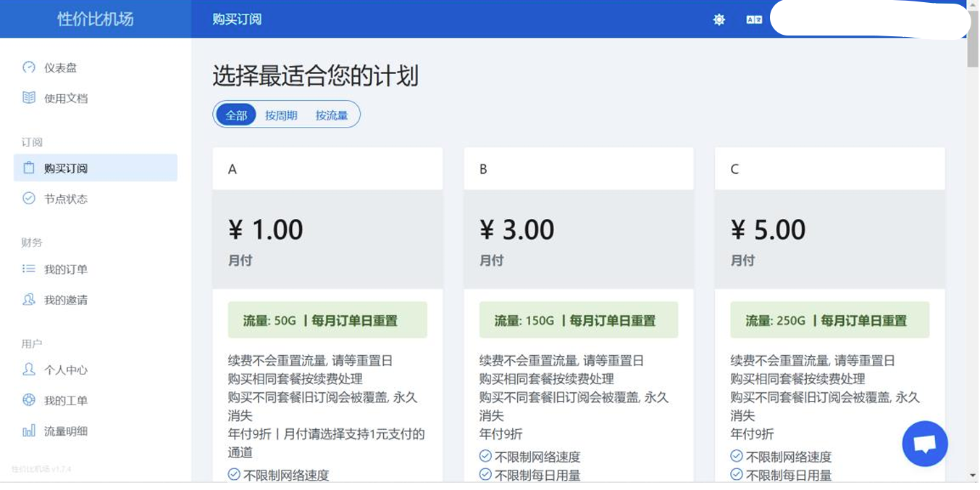Viewport: 980px width, 490px height.
Task: Open 个人中心 sidebar item
Action: [x=96, y=370]
